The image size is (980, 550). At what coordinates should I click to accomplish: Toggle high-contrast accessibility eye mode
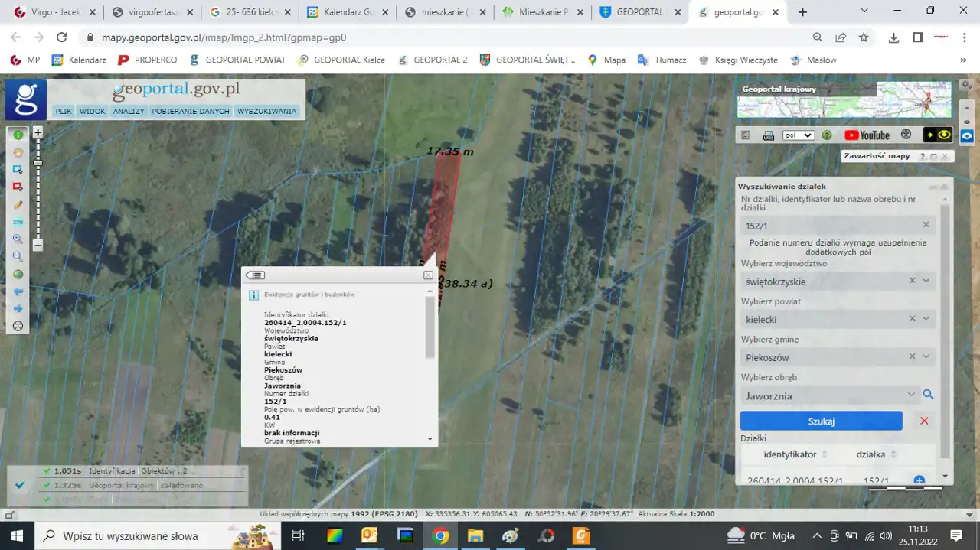938,135
